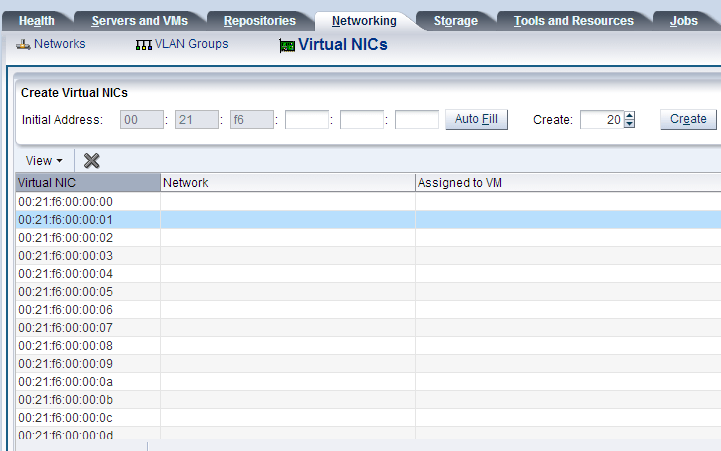Open the VLAN Groups subtab link
This screenshot has width=721, height=451.
click(191, 44)
